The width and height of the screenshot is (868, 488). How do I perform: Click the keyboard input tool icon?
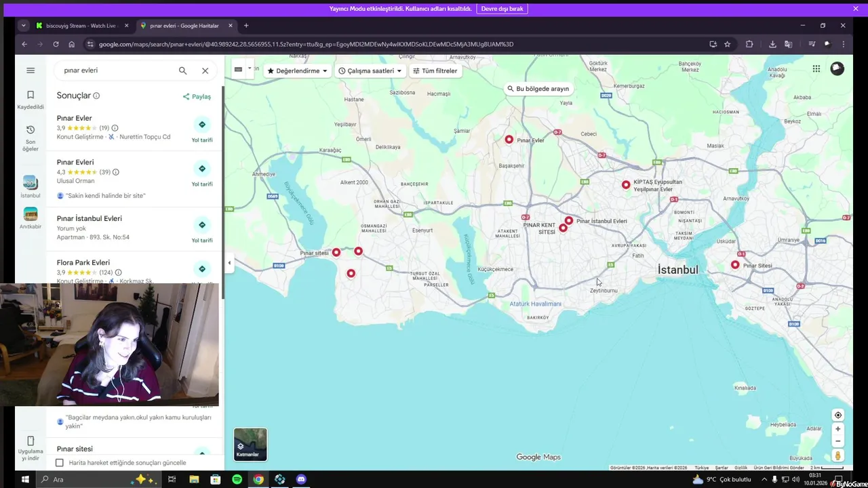[238, 69]
